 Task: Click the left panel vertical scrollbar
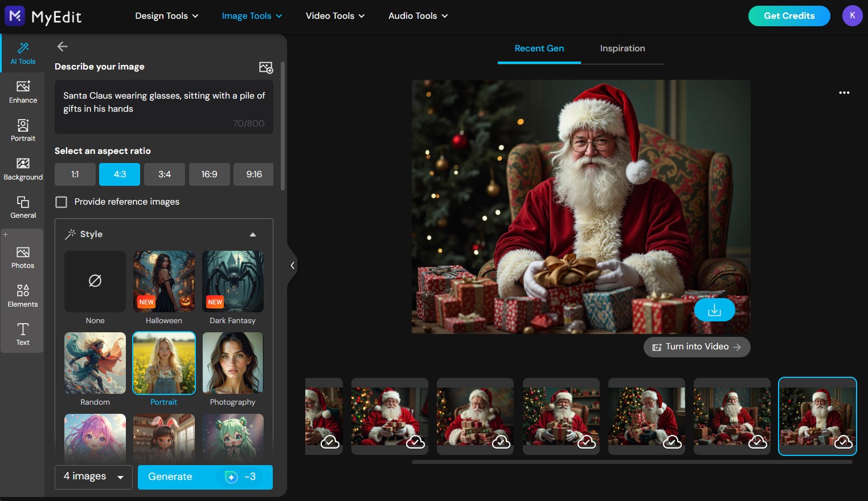[x=283, y=125]
